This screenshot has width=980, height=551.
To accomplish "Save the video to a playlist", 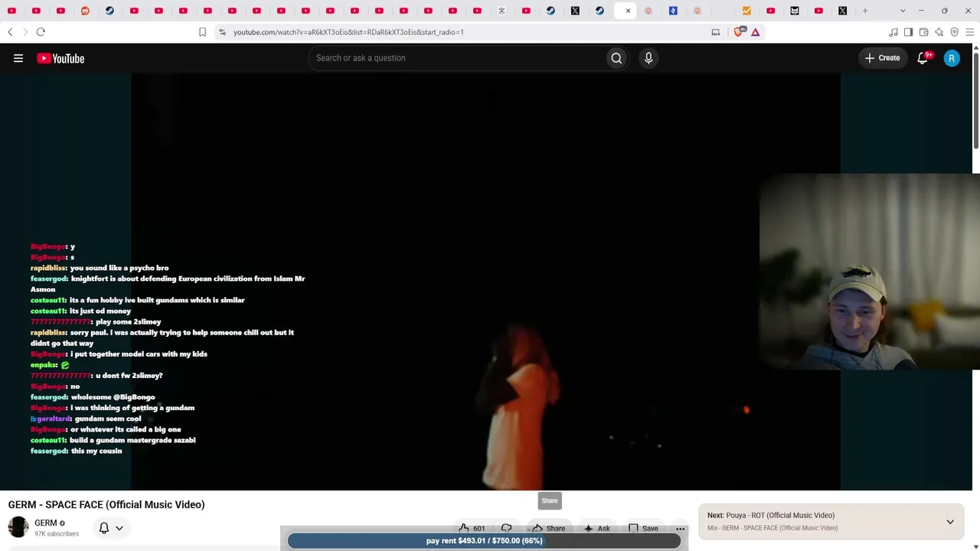I will coord(643,528).
